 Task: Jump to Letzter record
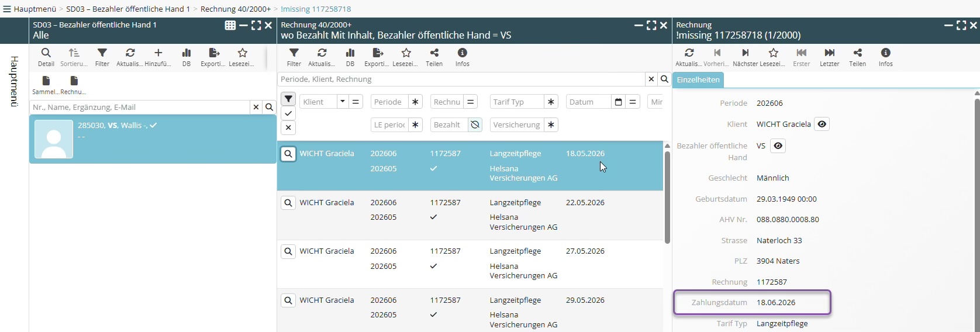(830, 57)
